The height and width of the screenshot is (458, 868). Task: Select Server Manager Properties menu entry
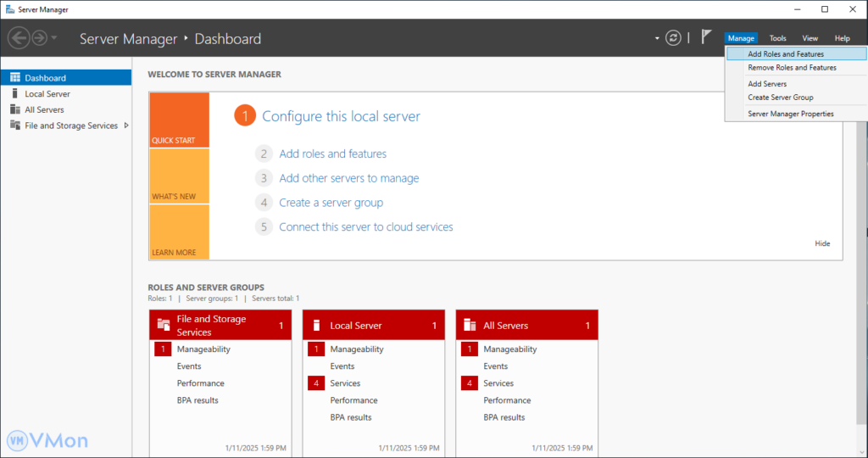pyautogui.click(x=790, y=114)
